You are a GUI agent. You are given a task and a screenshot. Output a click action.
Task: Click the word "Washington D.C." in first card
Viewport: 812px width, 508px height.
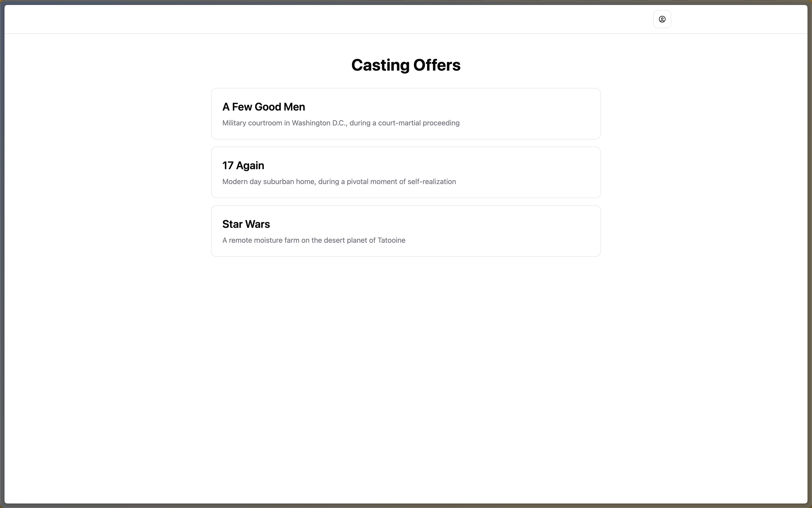(319, 123)
